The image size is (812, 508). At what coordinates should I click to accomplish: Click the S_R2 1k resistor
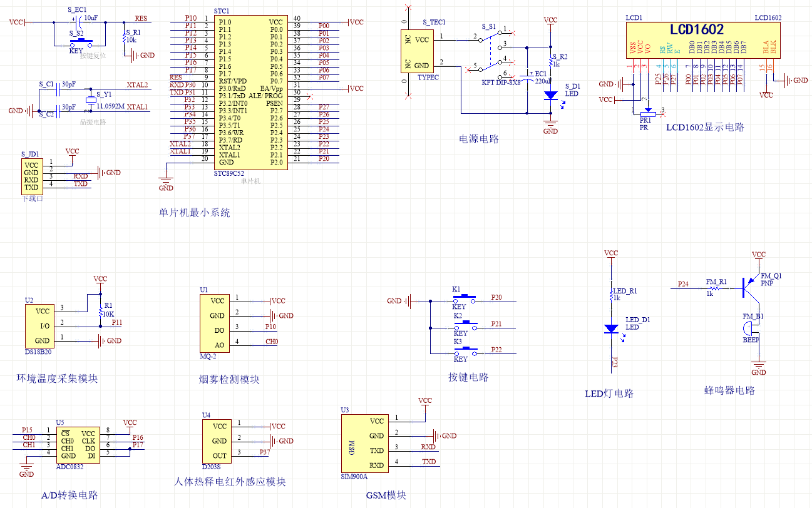pos(550,61)
